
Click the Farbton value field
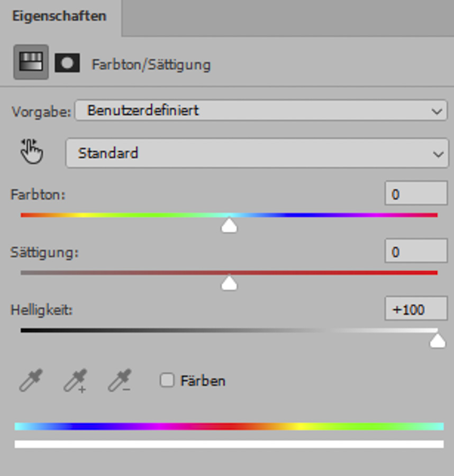[x=416, y=195]
